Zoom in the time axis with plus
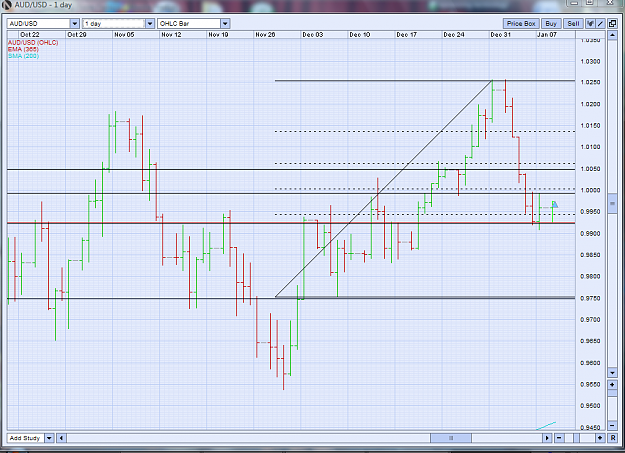This screenshot has height=453, width=625. tap(600, 438)
